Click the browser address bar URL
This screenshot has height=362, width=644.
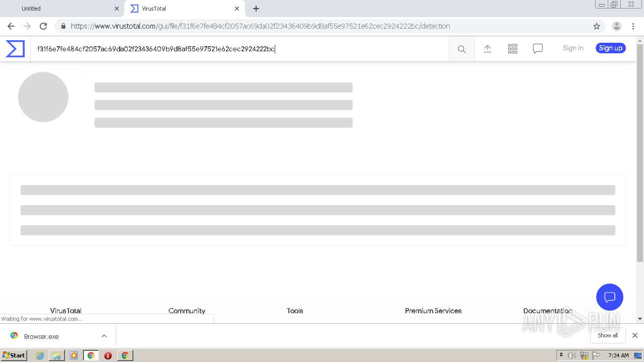coord(260,26)
